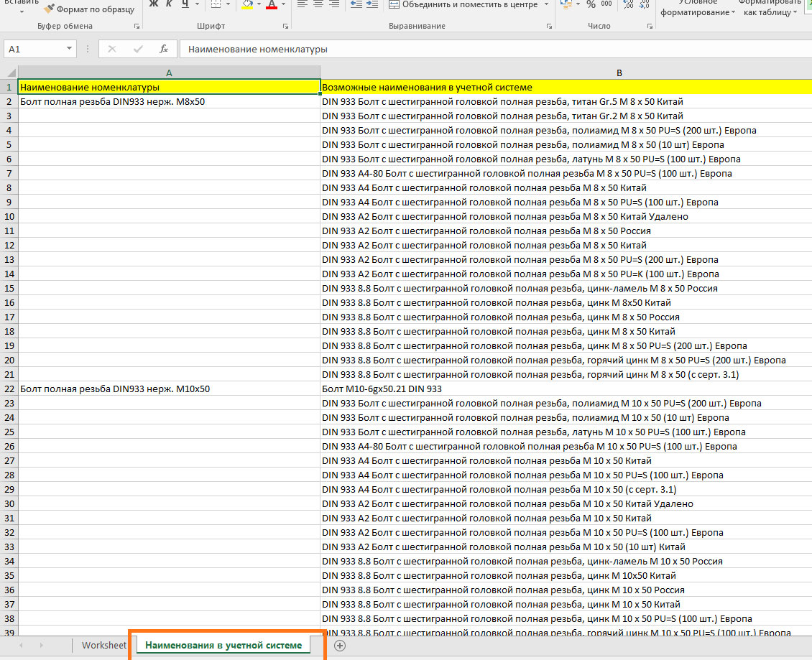Open the Font group dialog launcher
The height and width of the screenshot is (660, 812).
pyautogui.click(x=286, y=27)
